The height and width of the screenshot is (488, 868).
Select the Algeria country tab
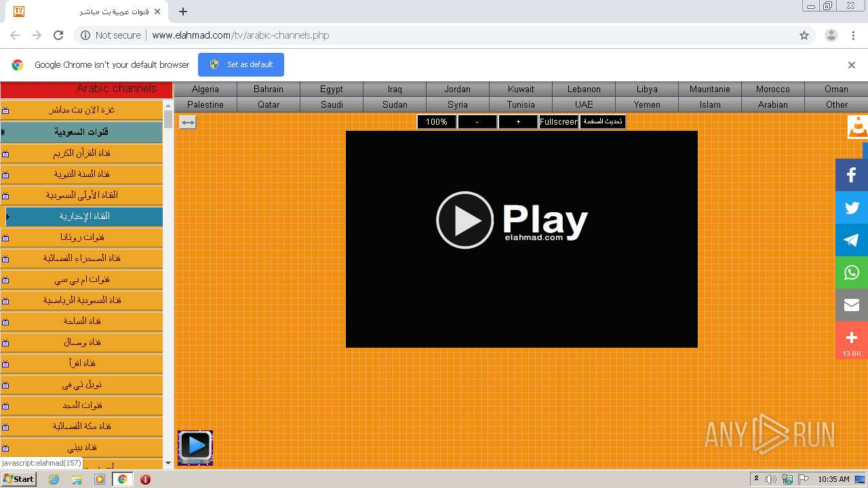(x=205, y=89)
